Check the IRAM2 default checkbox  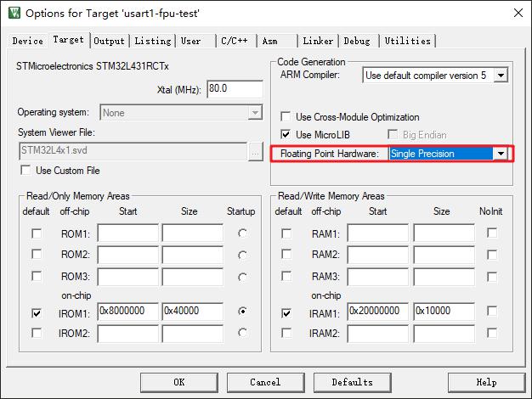pos(286,333)
